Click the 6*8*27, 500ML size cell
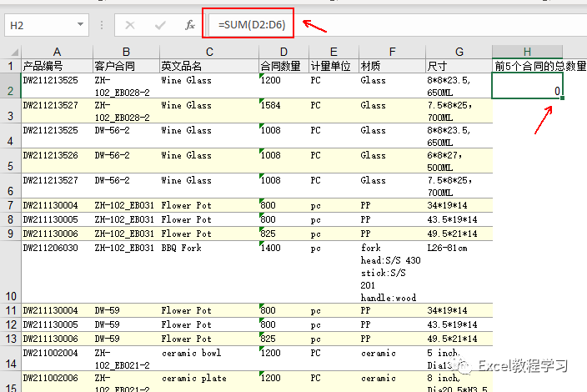The image size is (587, 392). pyautogui.click(x=459, y=161)
